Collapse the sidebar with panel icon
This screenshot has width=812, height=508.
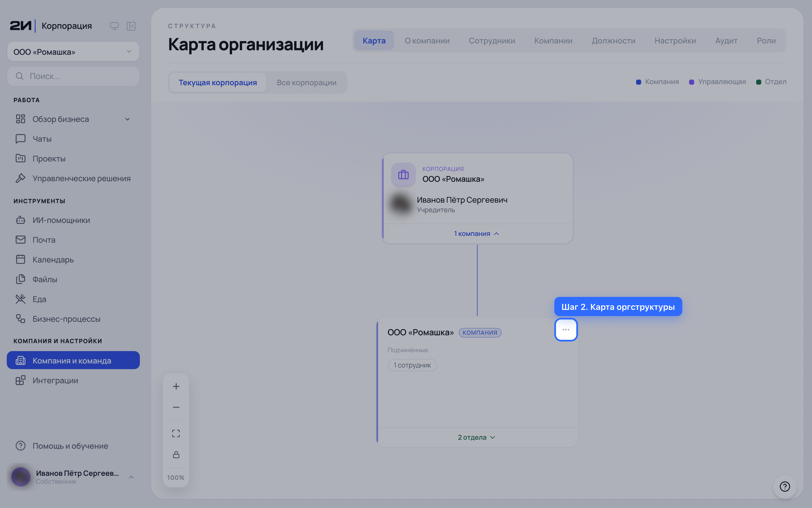pos(131,26)
